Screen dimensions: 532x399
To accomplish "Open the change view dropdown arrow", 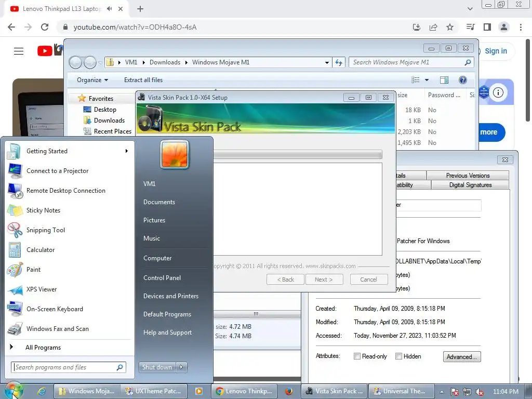I will coord(427,80).
